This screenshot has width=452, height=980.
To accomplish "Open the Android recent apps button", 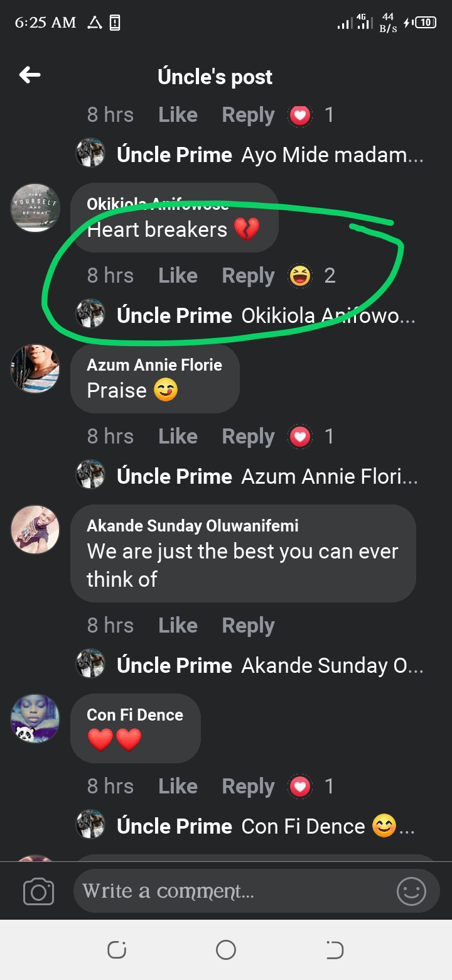I will (x=117, y=950).
